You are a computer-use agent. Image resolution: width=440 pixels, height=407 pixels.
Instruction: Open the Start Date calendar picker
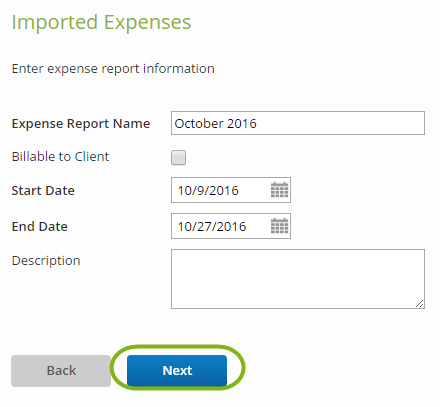[279, 190]
